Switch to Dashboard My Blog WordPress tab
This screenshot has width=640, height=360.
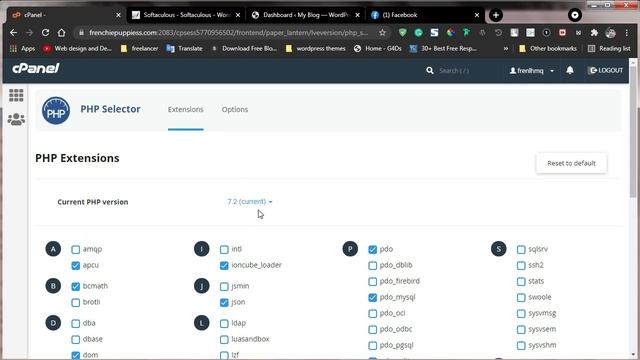tap(305, 15)
